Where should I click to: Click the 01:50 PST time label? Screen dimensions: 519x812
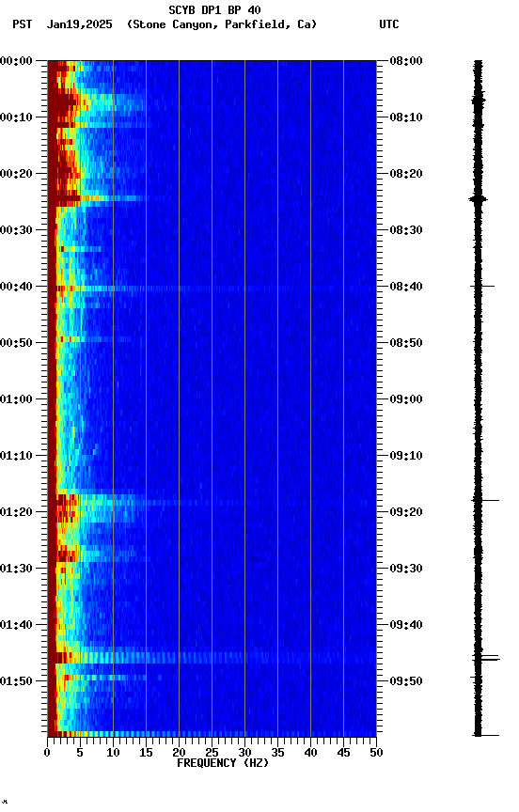(x=16, y=681)
